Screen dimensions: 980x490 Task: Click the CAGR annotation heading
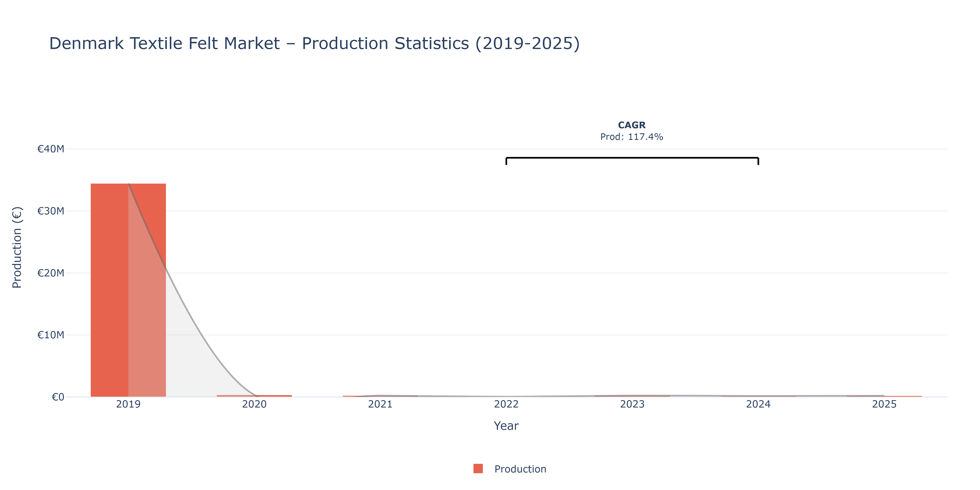click(x=631, y=125)
